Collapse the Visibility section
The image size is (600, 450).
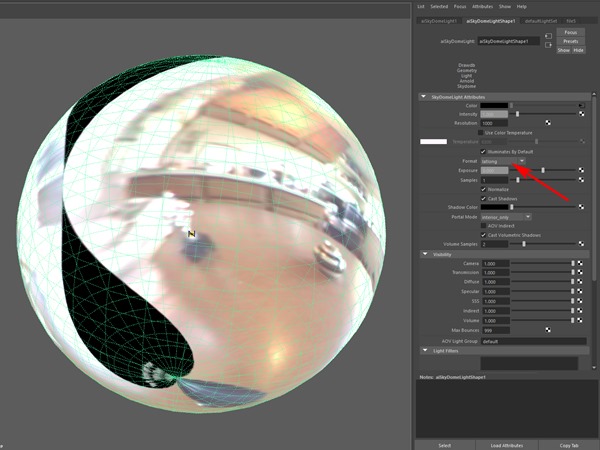[x=425, y=254]
